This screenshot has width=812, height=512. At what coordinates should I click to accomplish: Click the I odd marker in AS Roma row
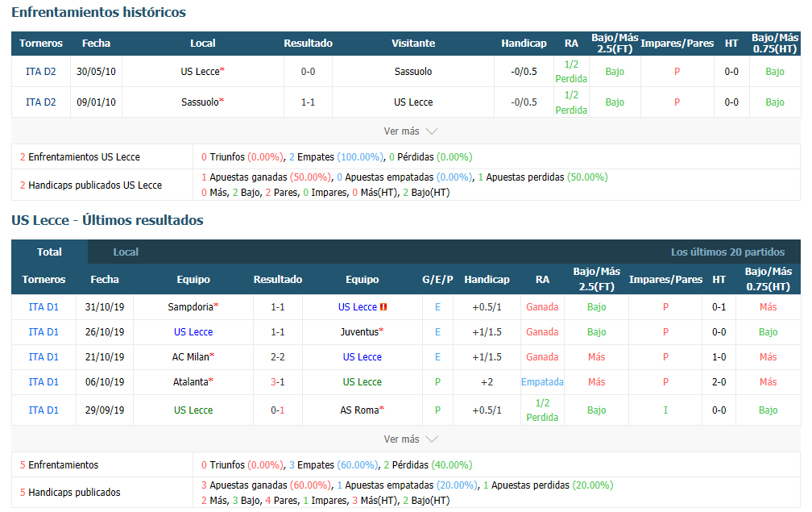click(665, 410)
